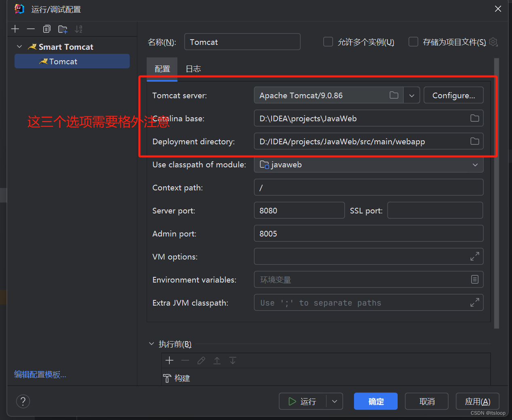Image resolution: width=512 pixels, height=420 pixels.
Task: Click the Context path input field
Action: click(369, 188)
